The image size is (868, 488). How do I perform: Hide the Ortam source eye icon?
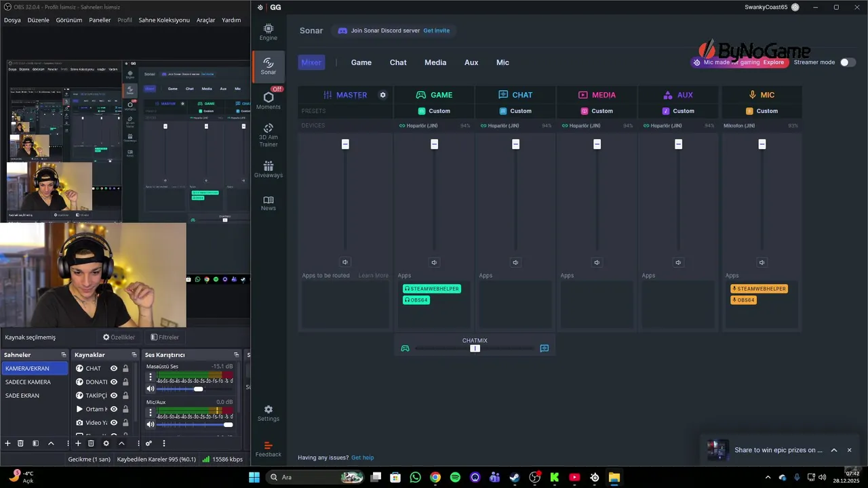(114, 409)
